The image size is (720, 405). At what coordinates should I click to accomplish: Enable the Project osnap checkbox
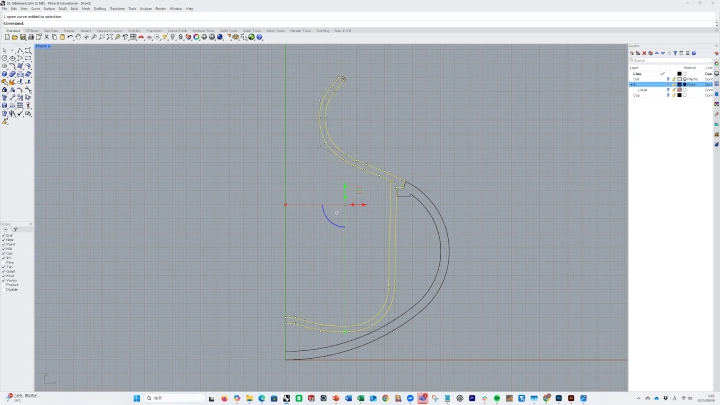[x=4, y=285]
